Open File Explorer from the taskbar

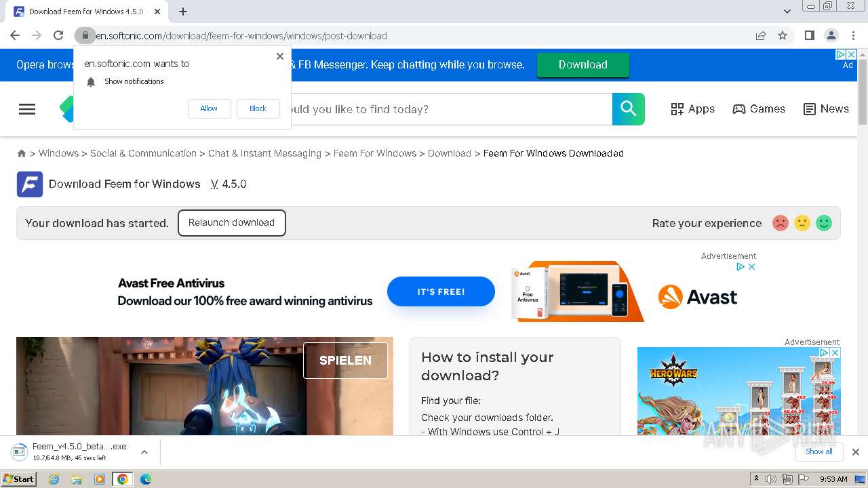tap(77, 479)
